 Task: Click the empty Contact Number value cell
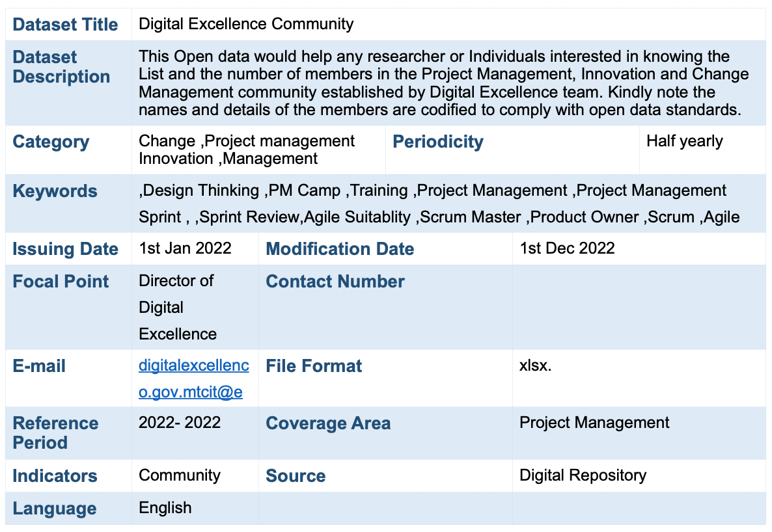click(638, 307)
